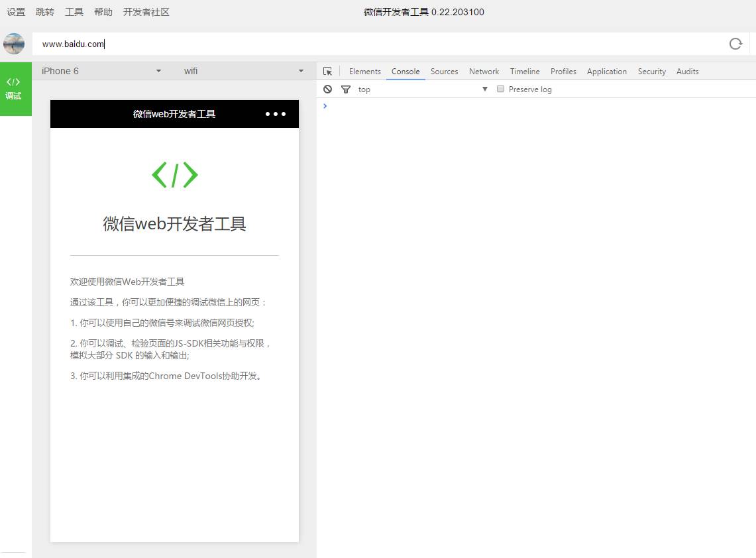Open the 工具 menu

click(x=74, y=12)
